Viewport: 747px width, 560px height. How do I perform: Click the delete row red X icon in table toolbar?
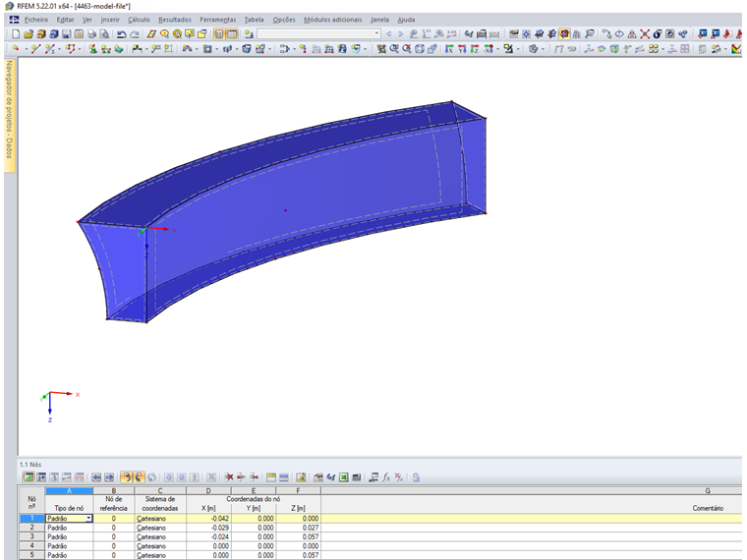pos(229,477)
